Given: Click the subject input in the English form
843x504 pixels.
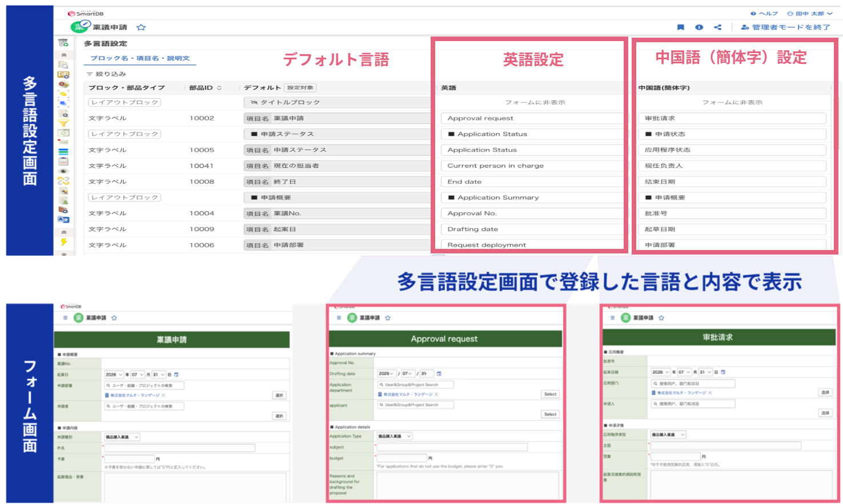Looking at the screenshot, I should pyautogui.click(x=452, y=447).
